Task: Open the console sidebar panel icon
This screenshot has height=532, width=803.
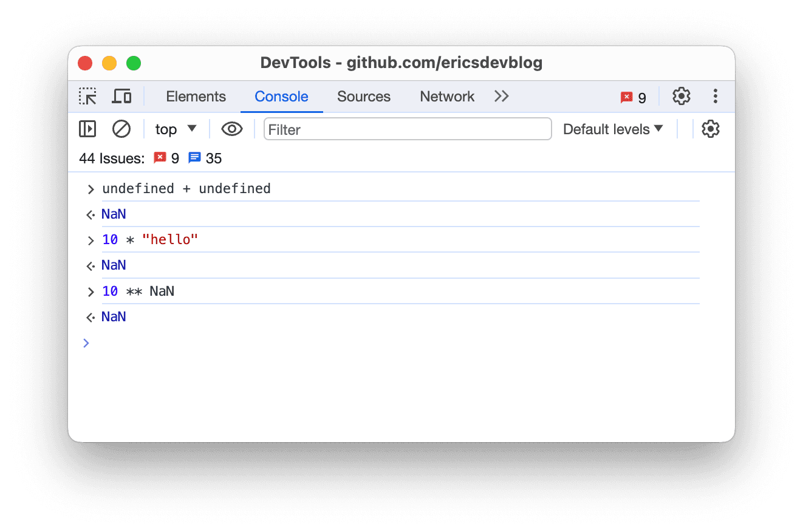Action: coord(87,129)
